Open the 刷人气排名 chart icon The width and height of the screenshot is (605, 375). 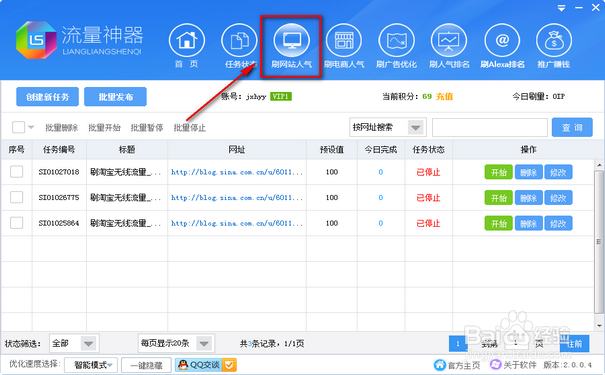(449, 41)
